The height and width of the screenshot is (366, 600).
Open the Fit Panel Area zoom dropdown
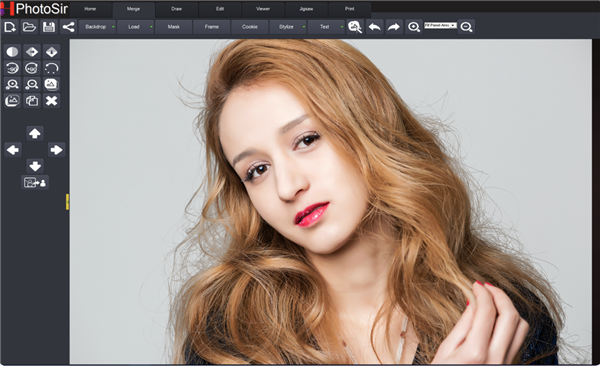pos(440,25)
